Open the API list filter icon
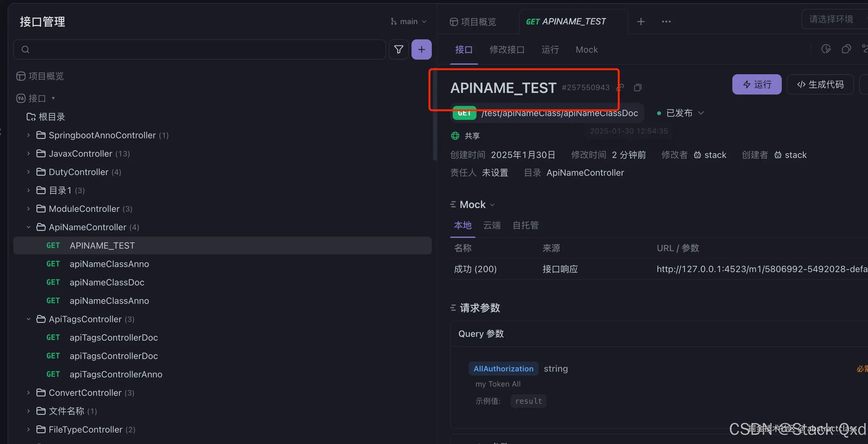This screenshot has width=868, height=444. 398,49
